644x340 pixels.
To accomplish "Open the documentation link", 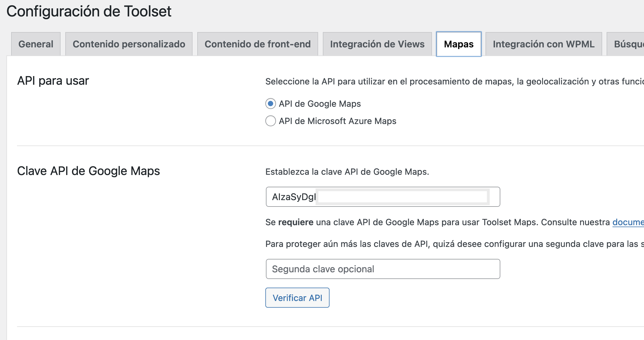I will [628, 222].
